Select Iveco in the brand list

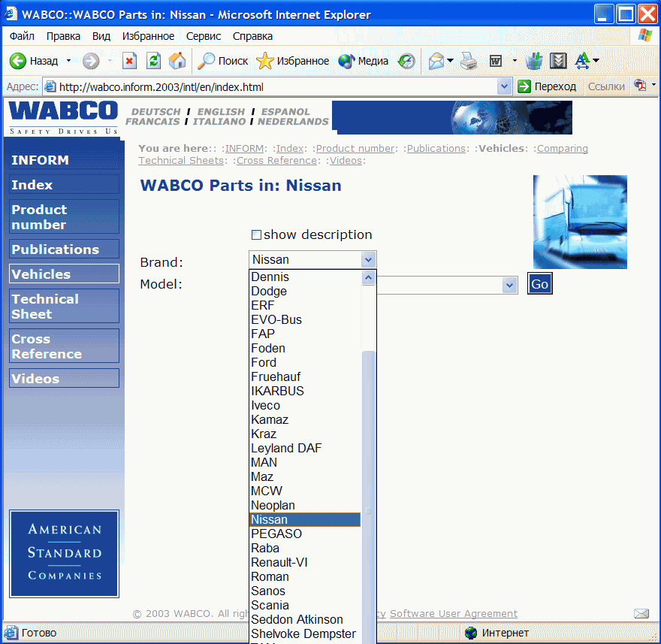[x=305, y=405]
